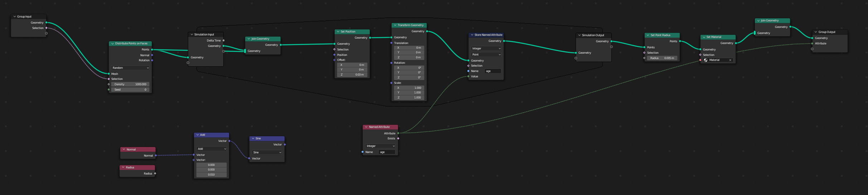Open the Point domain dropdown
The width and height of the screenshot is (868, 195).
486,54
